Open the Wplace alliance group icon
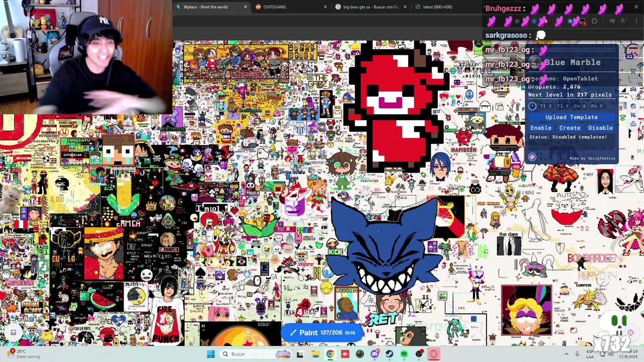Viewport: 644px width, 362px height. pyautogui.click(x=633, y=88)
